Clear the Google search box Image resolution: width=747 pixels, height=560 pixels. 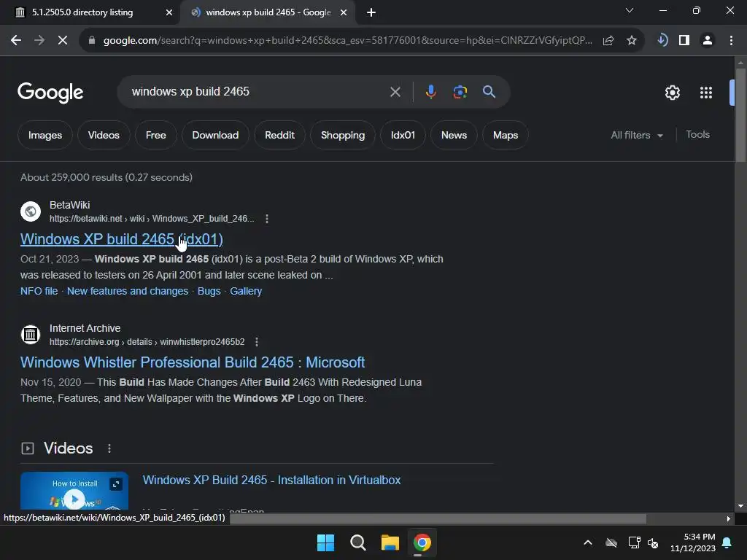pyautogui.click(x=395, y=92)
